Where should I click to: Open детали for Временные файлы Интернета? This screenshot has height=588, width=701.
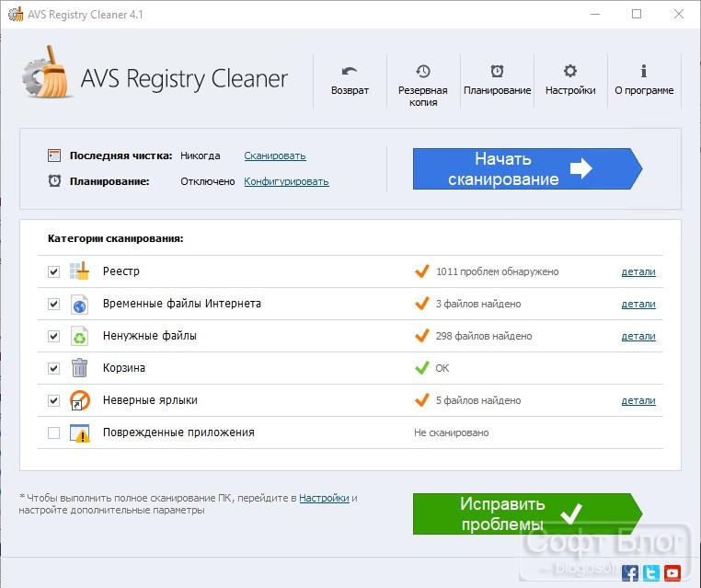[638, 304]
